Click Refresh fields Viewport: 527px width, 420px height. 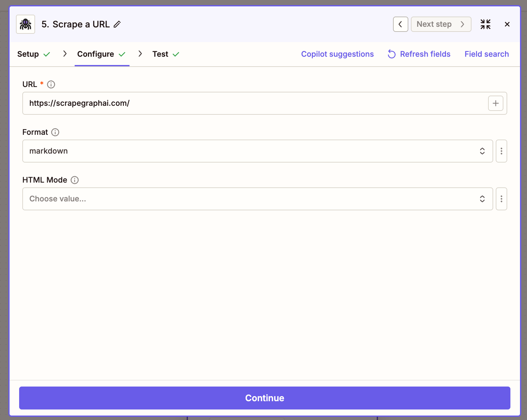(419, 54)
